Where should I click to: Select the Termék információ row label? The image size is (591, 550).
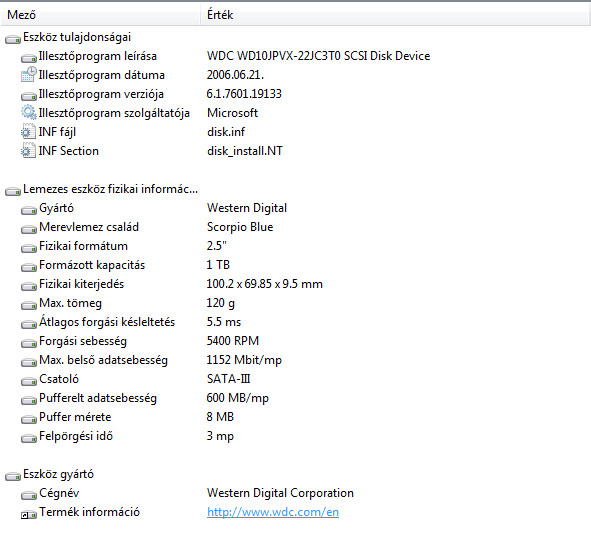click(89, 512)
